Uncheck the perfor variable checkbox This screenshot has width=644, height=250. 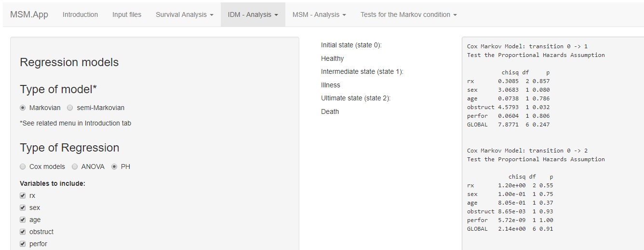(x=23, y=244)
